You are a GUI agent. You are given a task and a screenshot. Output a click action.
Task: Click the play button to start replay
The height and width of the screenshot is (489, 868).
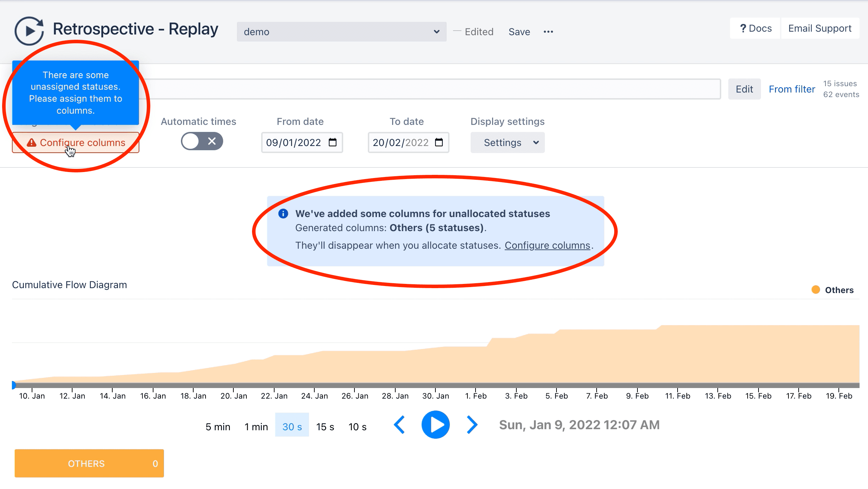click(x=435, y=424)
